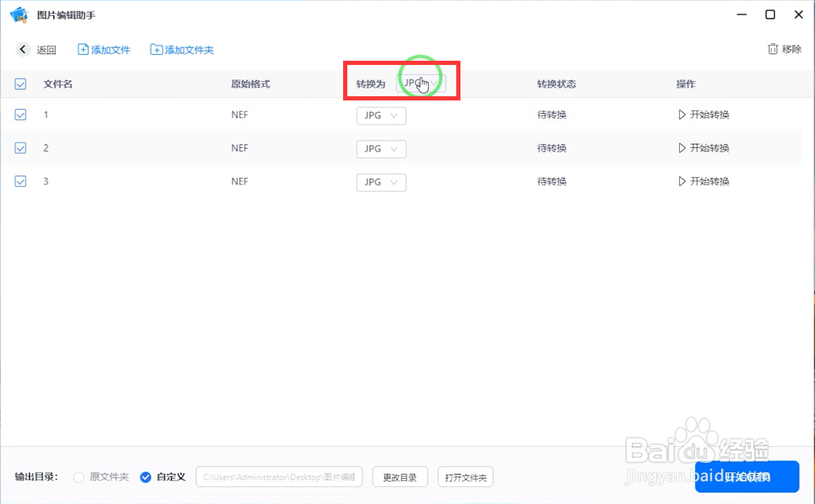Start conversion for file 2
The image size is (815, 504).
[704, 148]
